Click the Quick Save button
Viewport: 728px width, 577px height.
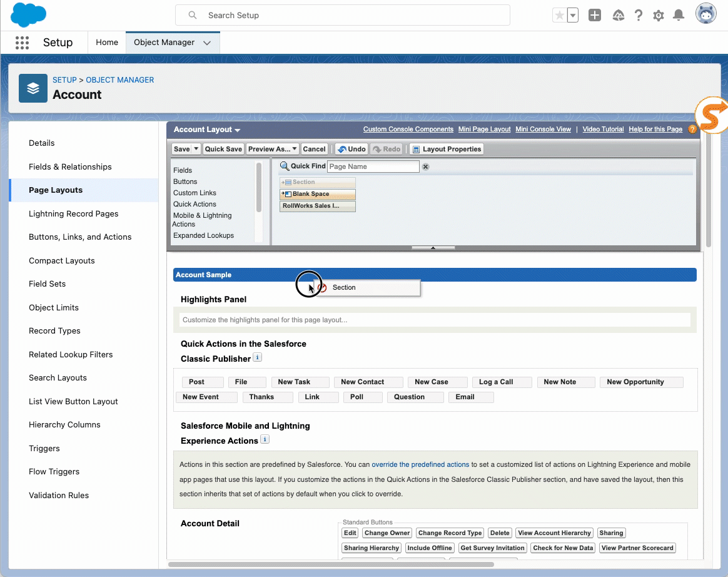tap(223, 149)
